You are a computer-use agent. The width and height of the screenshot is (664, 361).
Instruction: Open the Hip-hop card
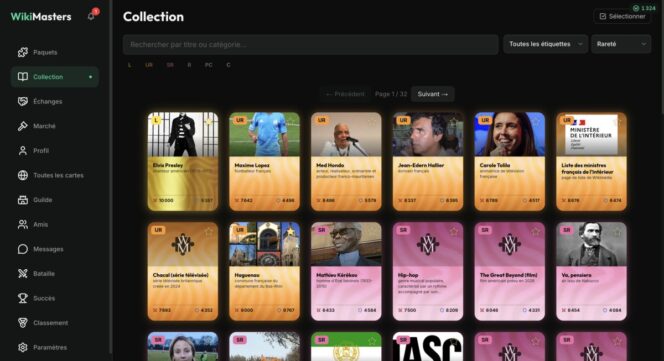click(428, 271)
